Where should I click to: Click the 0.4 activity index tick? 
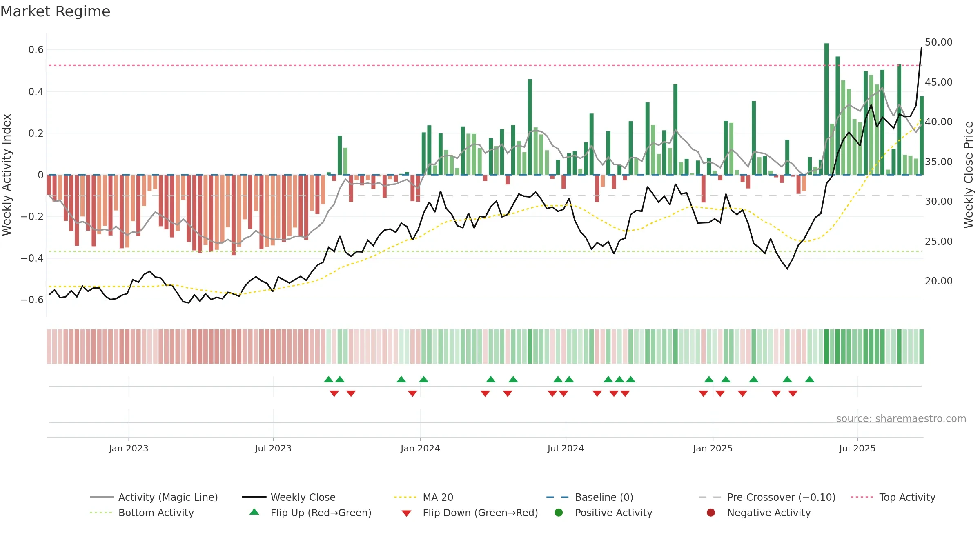36,91
